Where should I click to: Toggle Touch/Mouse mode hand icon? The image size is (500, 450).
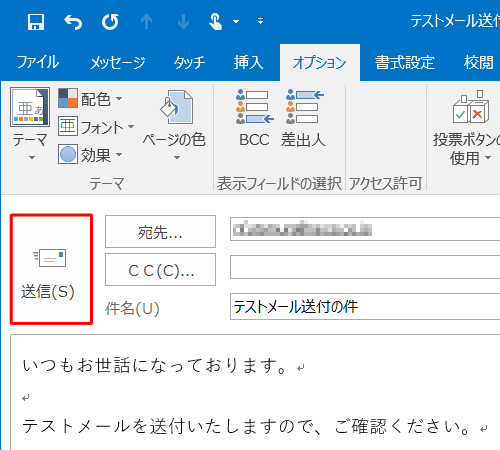215,22
